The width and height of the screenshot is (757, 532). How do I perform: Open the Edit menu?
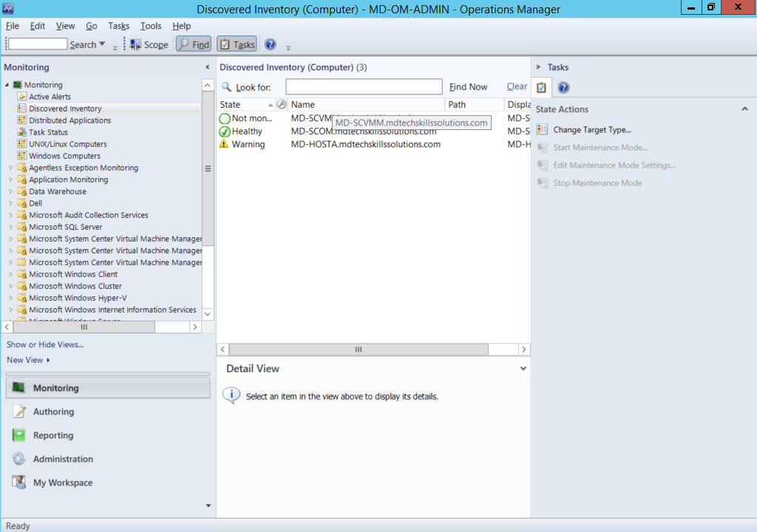[37, 26]
